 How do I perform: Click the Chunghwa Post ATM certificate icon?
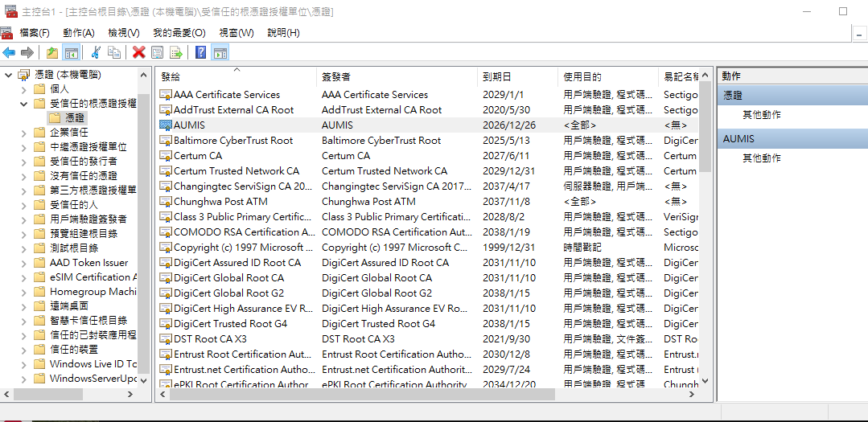pos(166,201)
